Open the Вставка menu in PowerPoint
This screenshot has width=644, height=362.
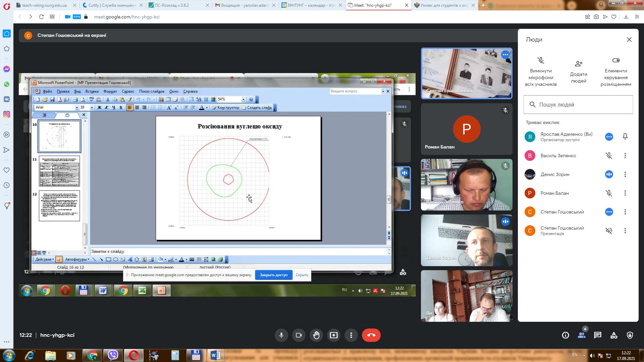(x=92, y=92)
